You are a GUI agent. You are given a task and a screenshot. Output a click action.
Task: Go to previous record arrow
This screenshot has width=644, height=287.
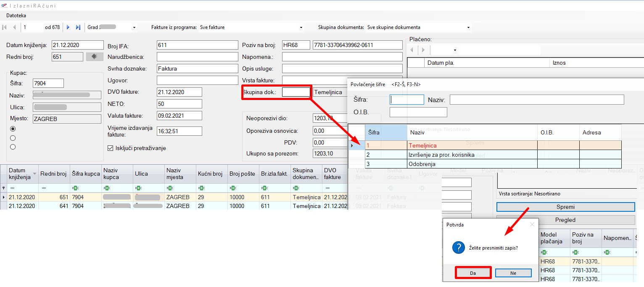(14, 27)
